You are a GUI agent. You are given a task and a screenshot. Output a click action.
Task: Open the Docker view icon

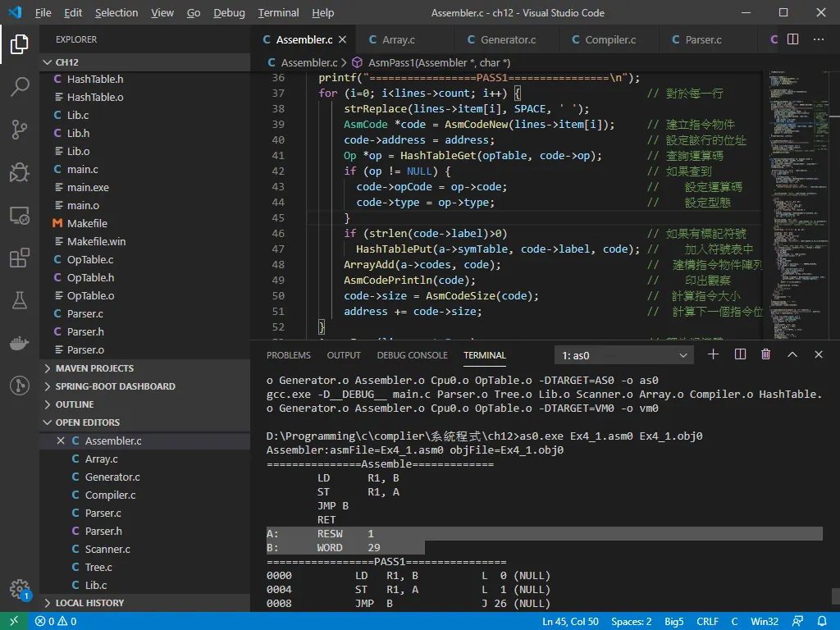click(x=20, y=343)
